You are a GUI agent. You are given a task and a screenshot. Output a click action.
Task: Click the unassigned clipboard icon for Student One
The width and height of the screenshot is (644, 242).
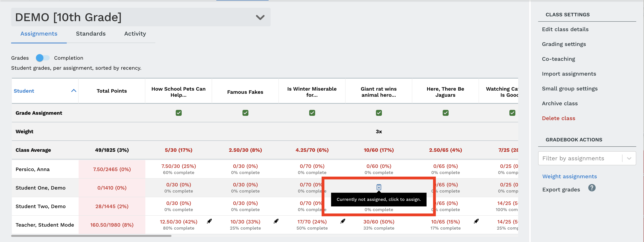tap(379, 187)
